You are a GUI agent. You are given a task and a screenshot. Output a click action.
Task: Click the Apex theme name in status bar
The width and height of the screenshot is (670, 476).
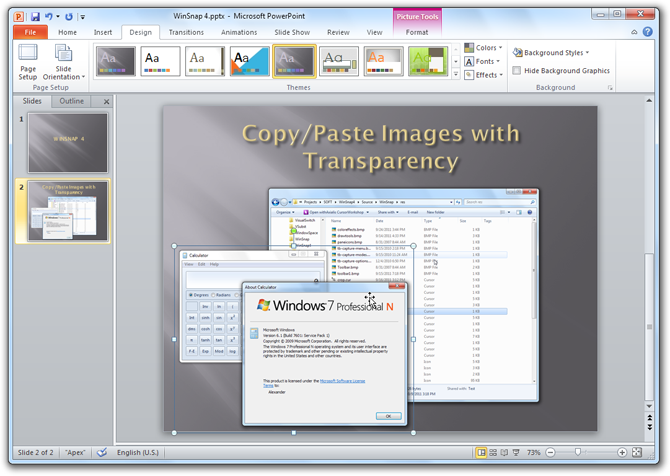click(75, 452)
